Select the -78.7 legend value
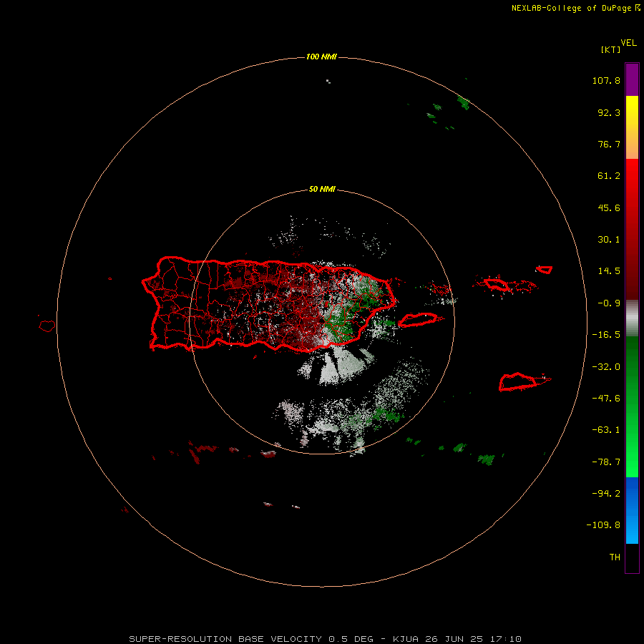644x644 pixels. [x=606, y=462]
